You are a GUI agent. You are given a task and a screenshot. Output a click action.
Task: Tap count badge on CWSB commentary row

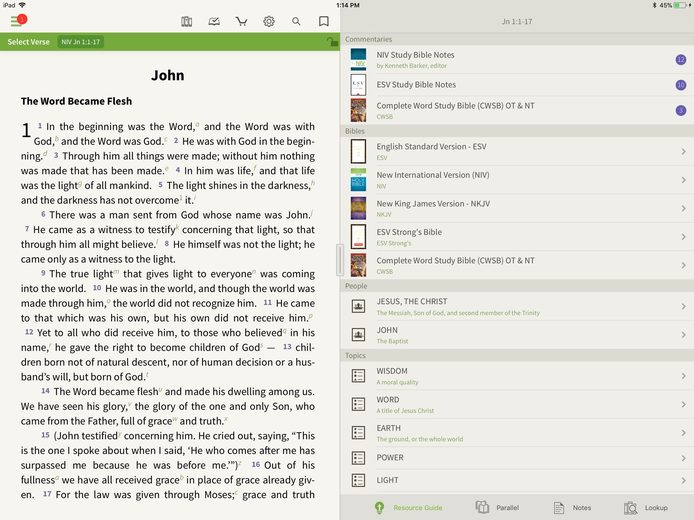(x=681, y=110)
